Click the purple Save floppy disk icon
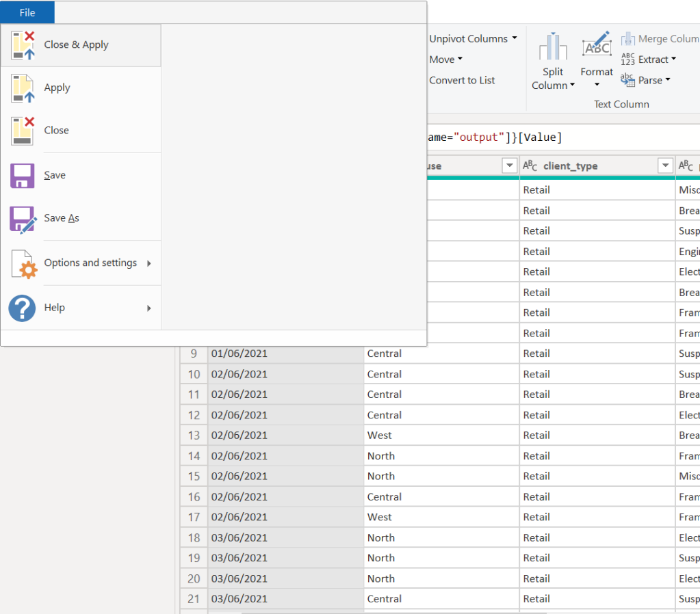 tap(23, 175)
